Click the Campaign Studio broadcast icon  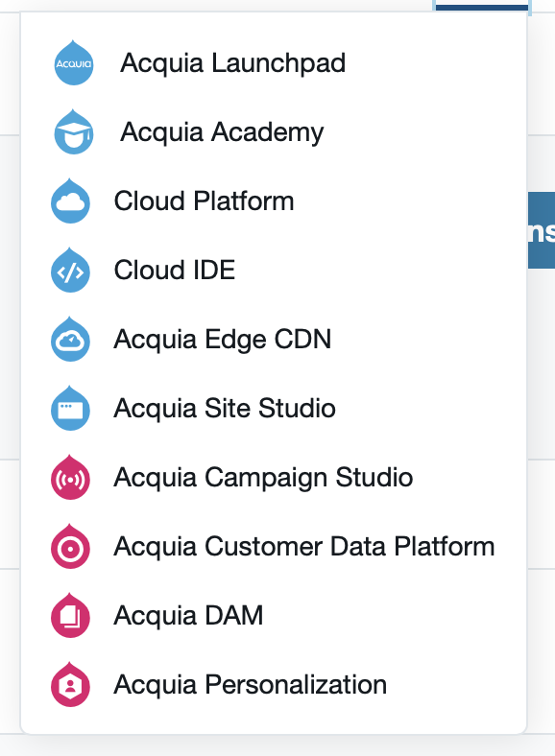(x=70, y=478)
